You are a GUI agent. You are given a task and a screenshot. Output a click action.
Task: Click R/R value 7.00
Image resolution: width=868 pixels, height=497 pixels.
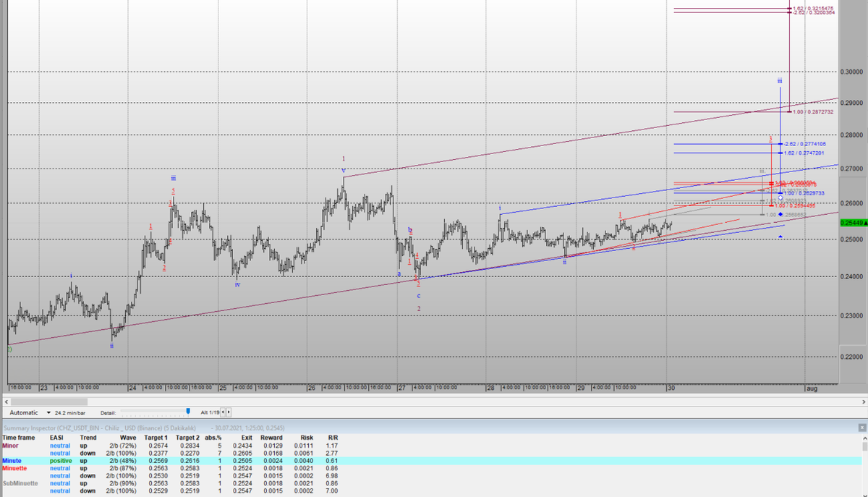(x=332, y=490)
